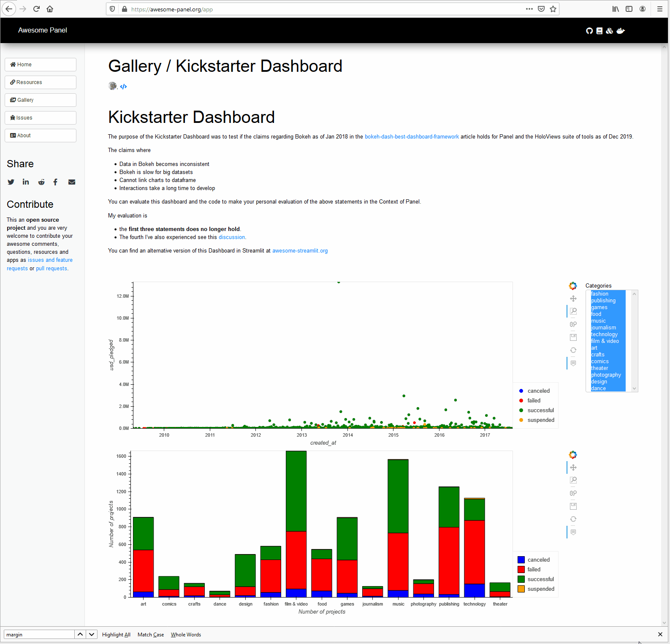Follow the bokeh-dash-best-dashboard-framework link
670x644 pixels.
pyautogui.click(x=412, y=137)
